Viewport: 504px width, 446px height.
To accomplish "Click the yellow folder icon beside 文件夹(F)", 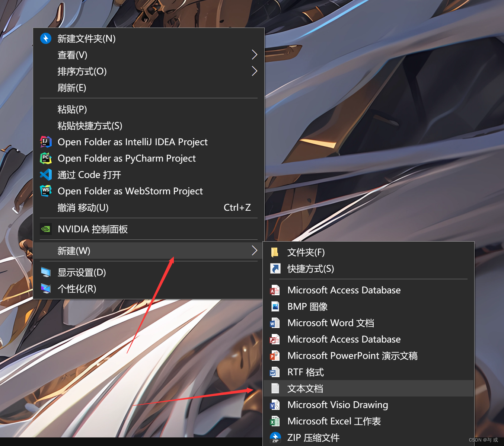I will pos(275,252).
